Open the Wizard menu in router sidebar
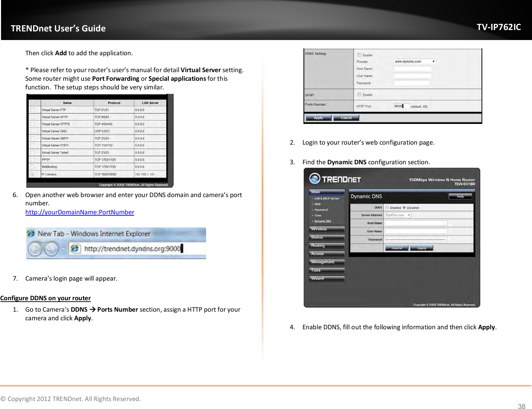 tap(327, 279)
